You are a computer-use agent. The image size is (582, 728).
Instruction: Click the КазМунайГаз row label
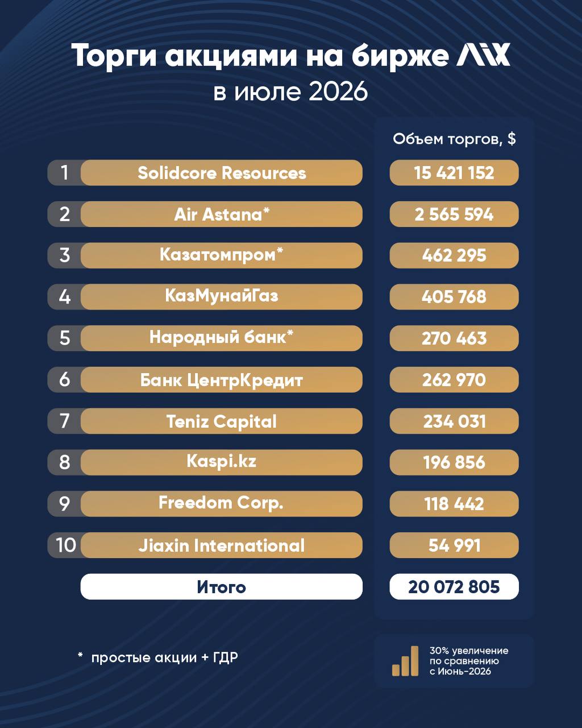[222, 297]
